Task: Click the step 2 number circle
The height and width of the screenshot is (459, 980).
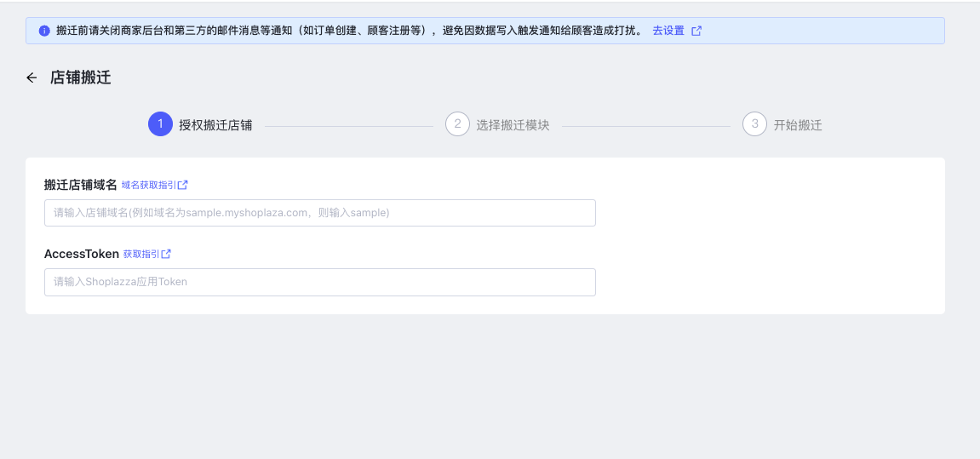Action: (x=457, y=124)
